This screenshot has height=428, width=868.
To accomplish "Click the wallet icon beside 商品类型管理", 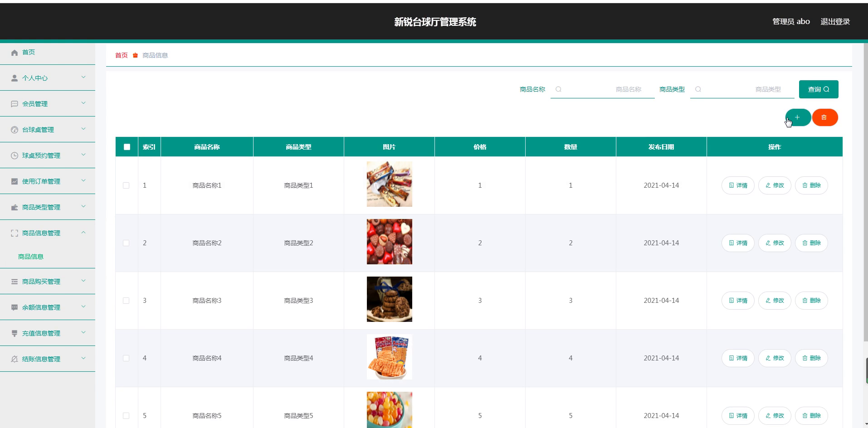I will point(15,207).
